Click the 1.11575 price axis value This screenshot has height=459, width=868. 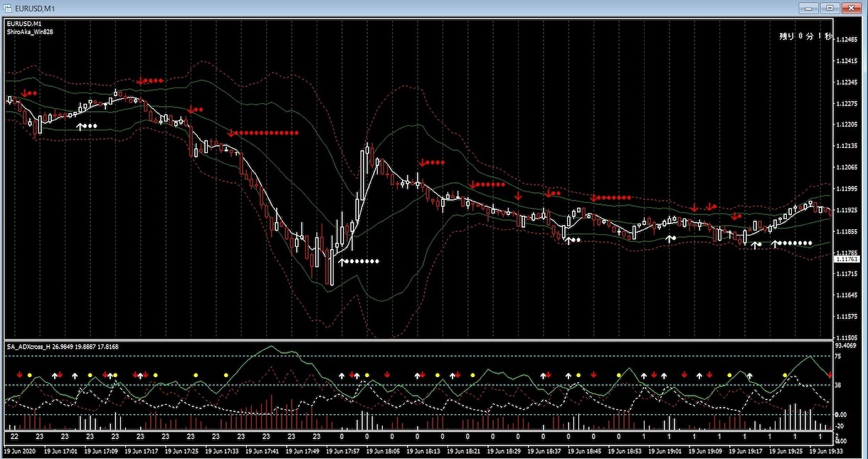848,317
